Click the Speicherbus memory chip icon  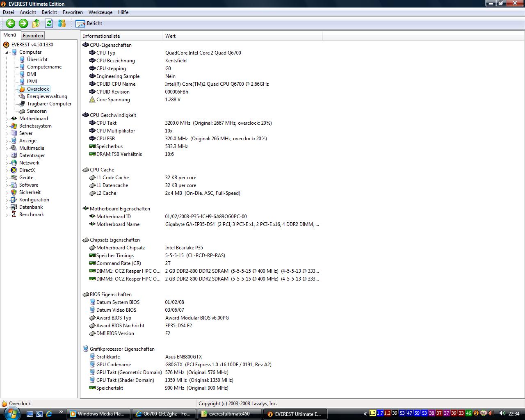92,146
